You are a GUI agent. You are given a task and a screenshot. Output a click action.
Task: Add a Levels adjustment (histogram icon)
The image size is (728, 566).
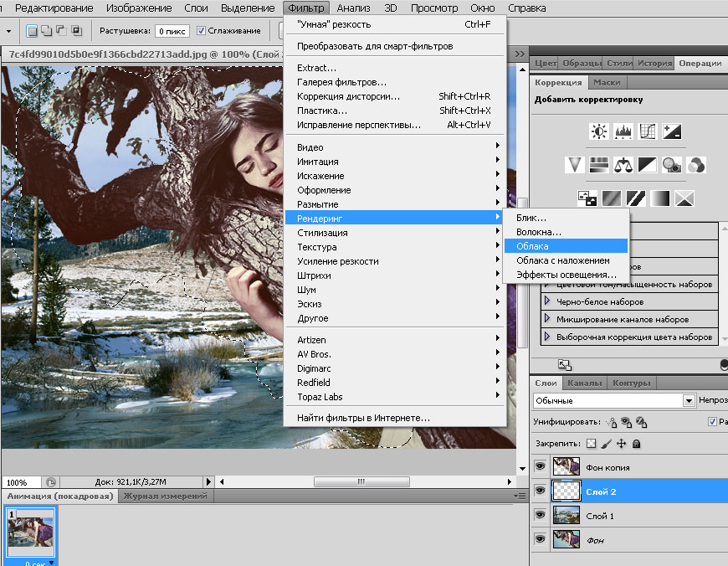(623, 131)
